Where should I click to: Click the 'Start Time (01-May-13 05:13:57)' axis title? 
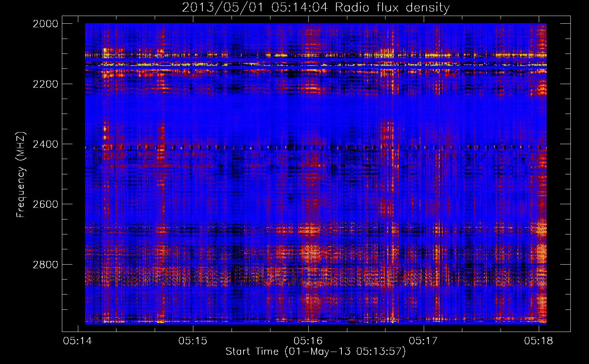coord(316,352)
